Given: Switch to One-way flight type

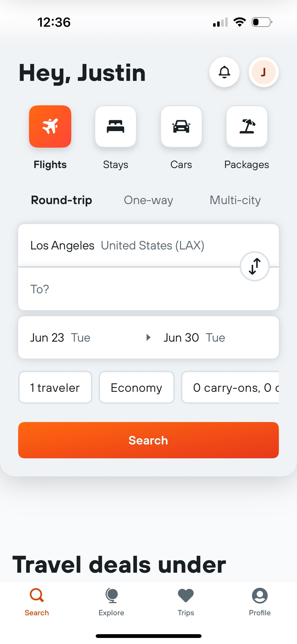Looking at the screenshot, I should click(x=148, y=200).
